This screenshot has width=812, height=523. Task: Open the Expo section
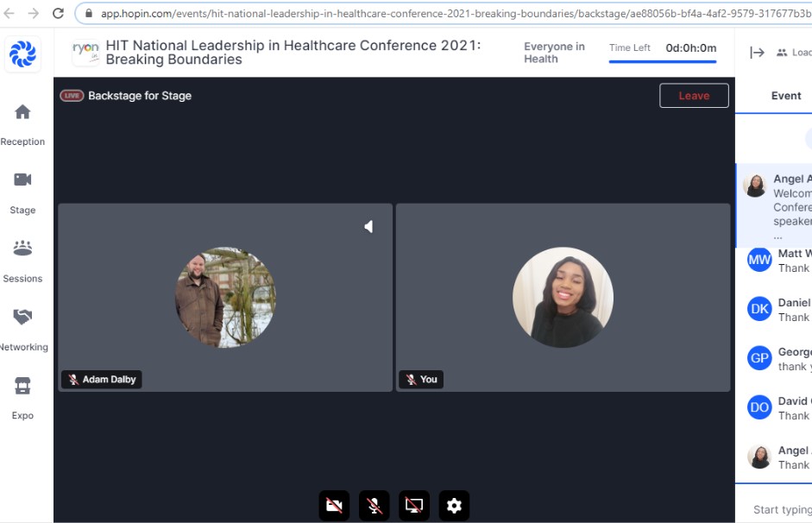pyautogui.click(x=22, y=398)
